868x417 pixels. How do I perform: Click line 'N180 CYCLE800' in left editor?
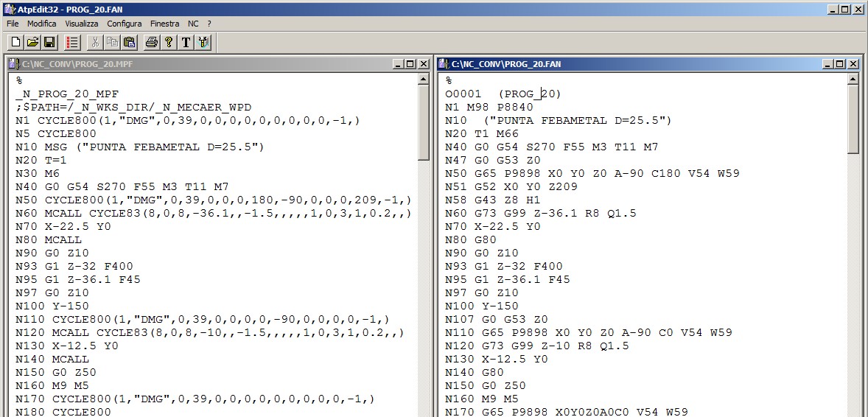(x=63, y=413)
